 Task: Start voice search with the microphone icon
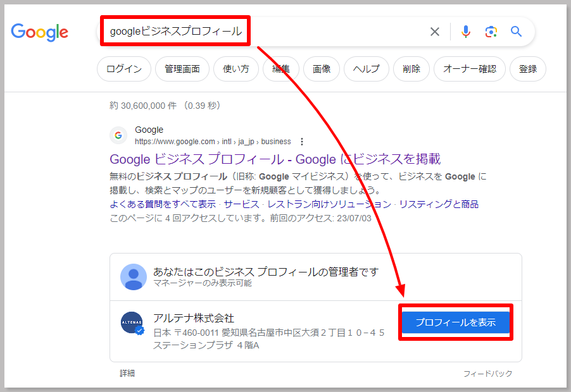tap(466, 31)
